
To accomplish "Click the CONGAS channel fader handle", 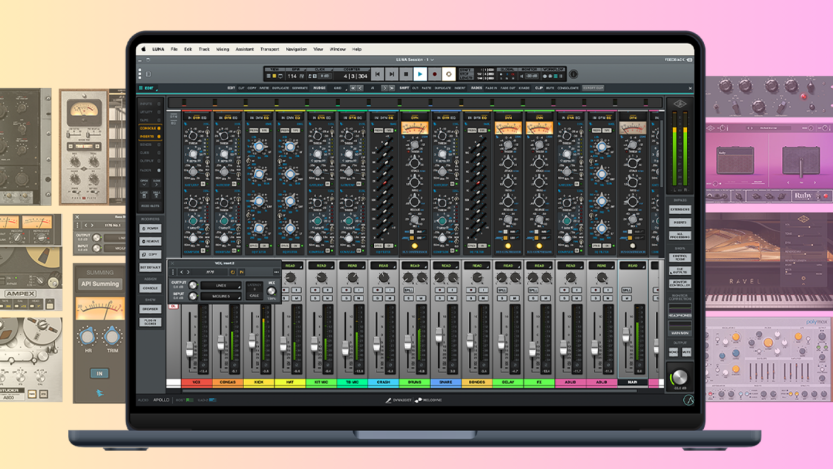I will [x=220, y=343].
